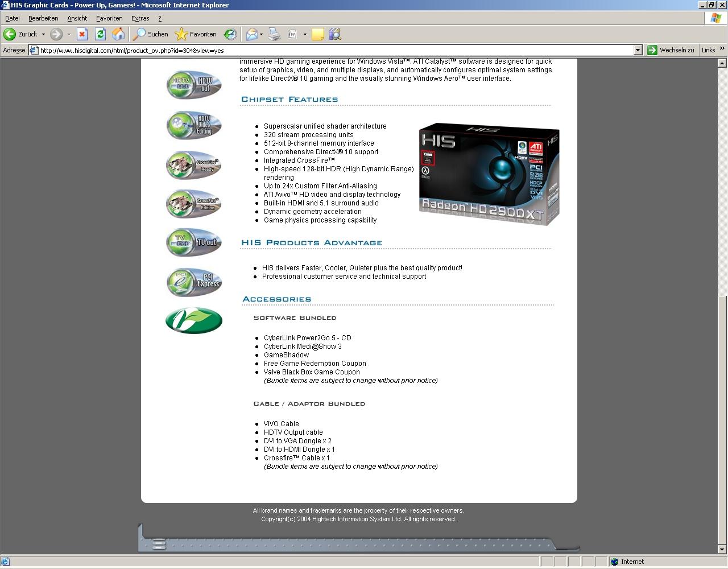Expand the address bar URL dropdown
The width and height of the screenshot is (728, 569).
click(x=638, y=50)
